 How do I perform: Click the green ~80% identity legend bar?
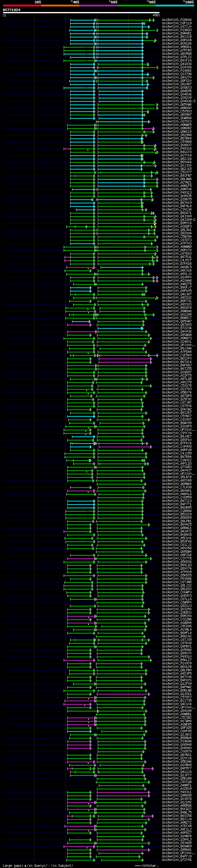coord(137,6)
